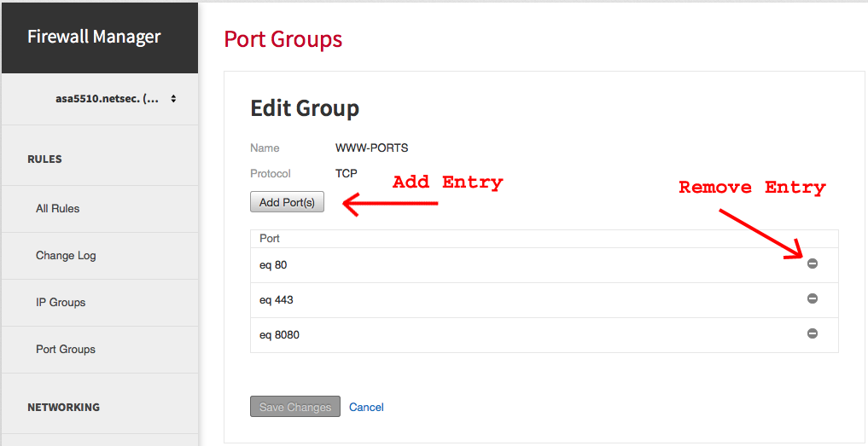868x446 pixels.
Task: Open All Rules in the sidebar
Action: 57,209
